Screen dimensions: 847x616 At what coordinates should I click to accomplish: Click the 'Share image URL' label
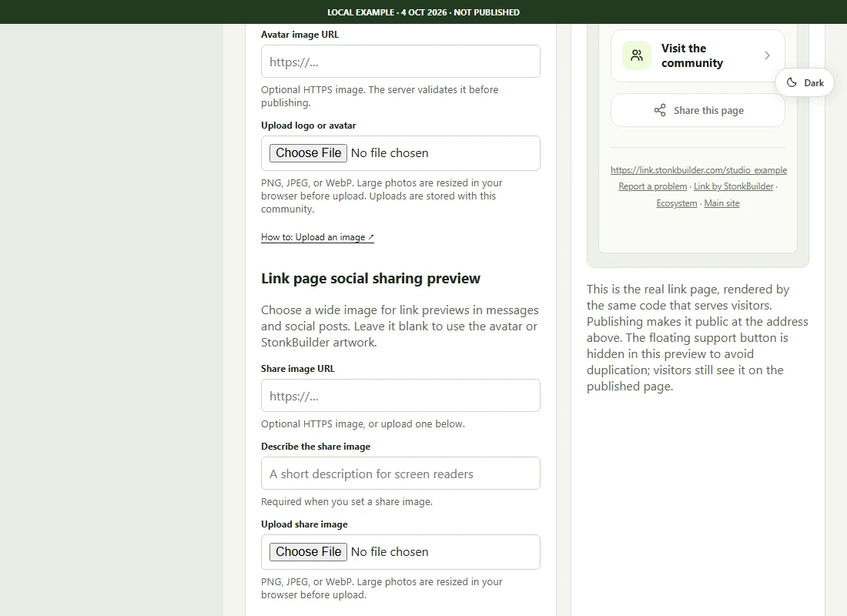(x=298, y=369)
